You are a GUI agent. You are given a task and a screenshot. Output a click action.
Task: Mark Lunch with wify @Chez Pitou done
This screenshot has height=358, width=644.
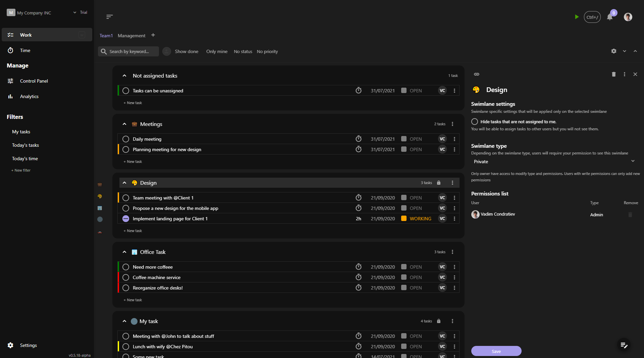[x=126, y=347]
